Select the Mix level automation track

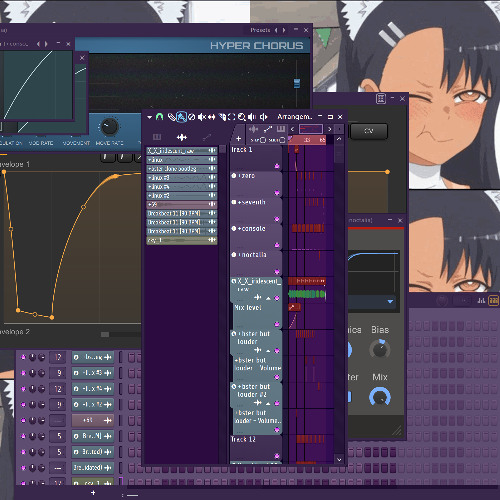coord(256,316)
